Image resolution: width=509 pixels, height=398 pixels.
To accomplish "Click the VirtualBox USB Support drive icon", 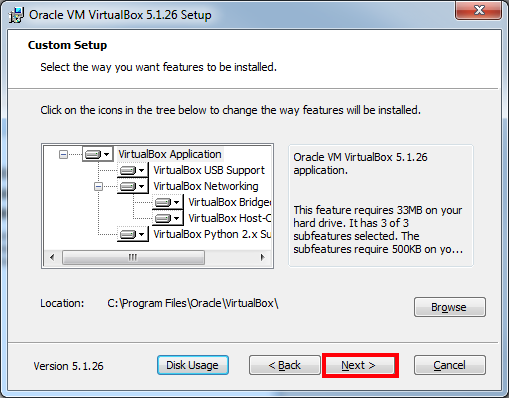I will pos(132,170).
